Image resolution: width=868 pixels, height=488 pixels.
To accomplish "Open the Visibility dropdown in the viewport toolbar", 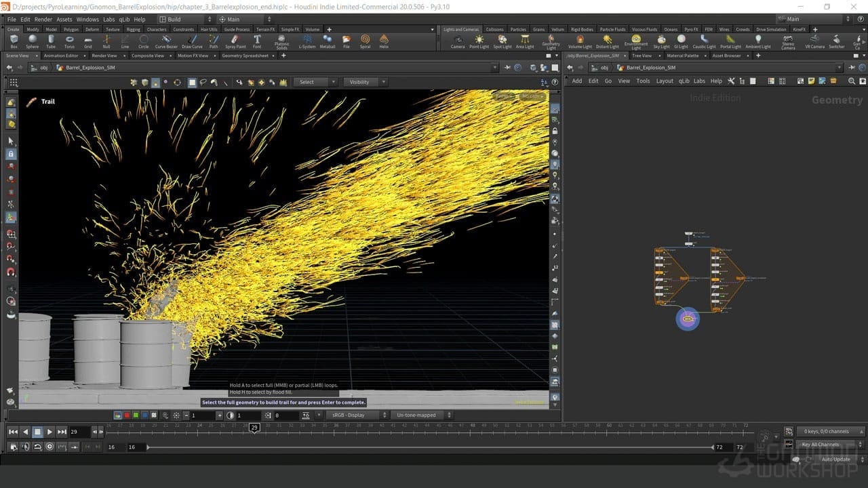I will pyautogui.click(x=364, y=81).
